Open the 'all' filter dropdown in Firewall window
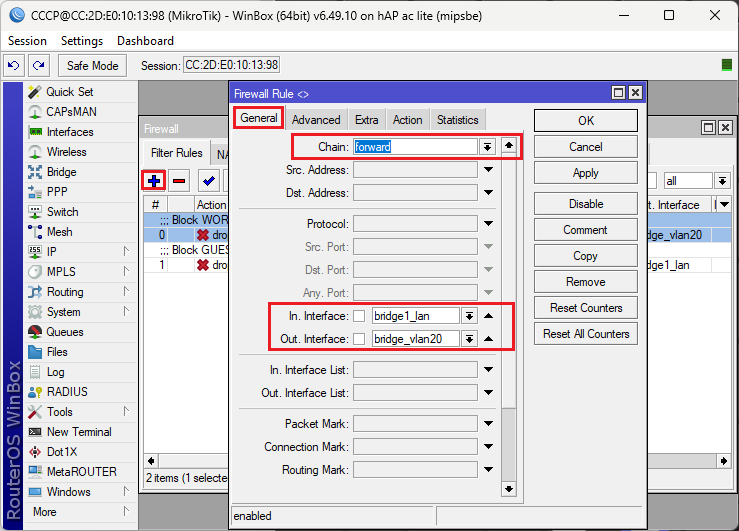Viewport: 739px width, 531px height. (722, 181)
